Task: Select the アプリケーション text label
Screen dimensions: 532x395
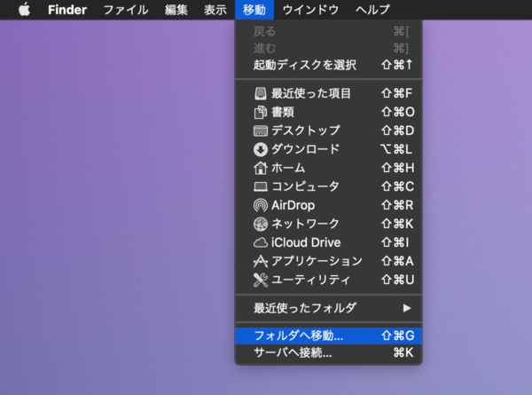Action: point(317,261)
